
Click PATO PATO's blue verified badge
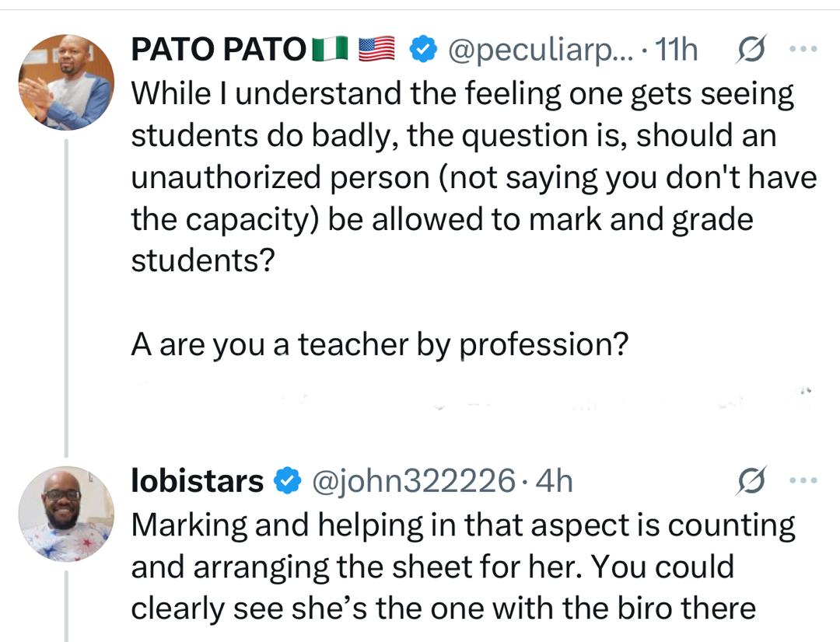(422, 51)
